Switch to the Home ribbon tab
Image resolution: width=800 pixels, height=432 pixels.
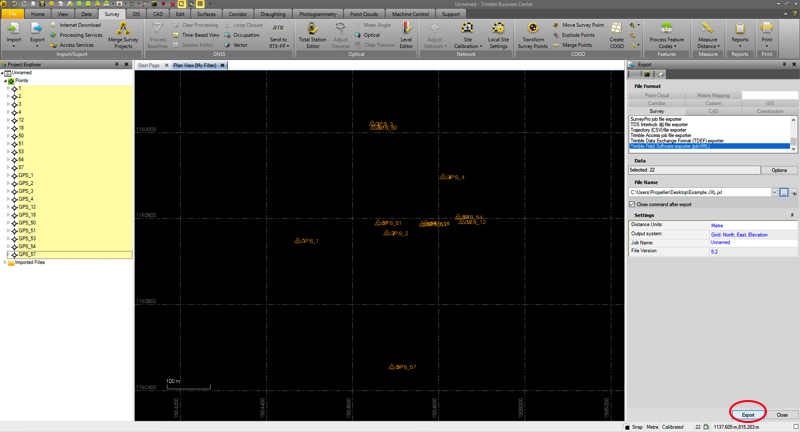pyautogui.click(x=38, y=14)
